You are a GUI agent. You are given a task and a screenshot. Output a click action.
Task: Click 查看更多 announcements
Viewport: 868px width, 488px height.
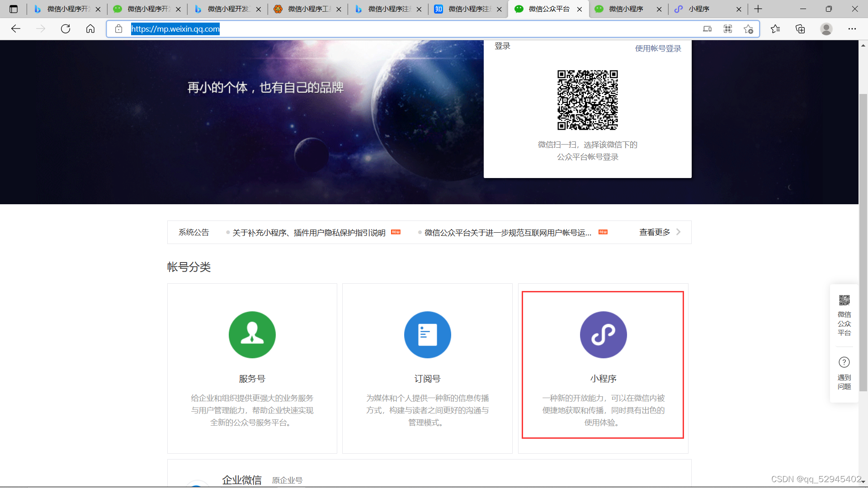click(655, 232)
